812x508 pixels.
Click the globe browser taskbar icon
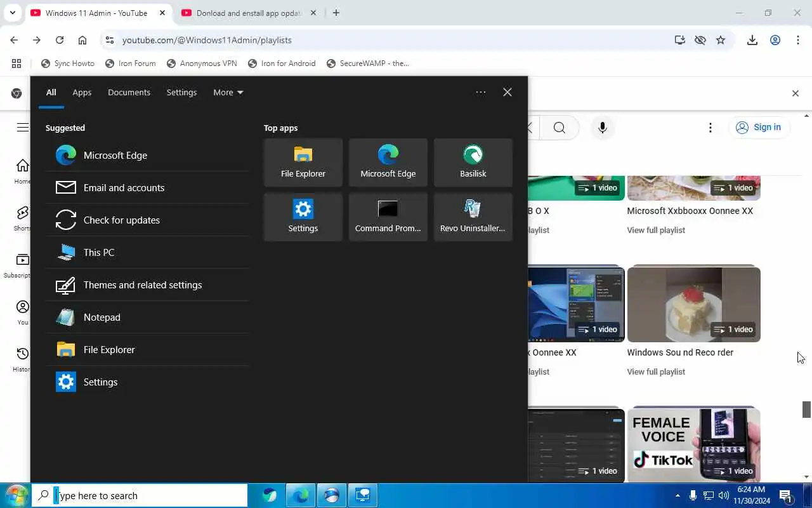[x=332, y=495]
